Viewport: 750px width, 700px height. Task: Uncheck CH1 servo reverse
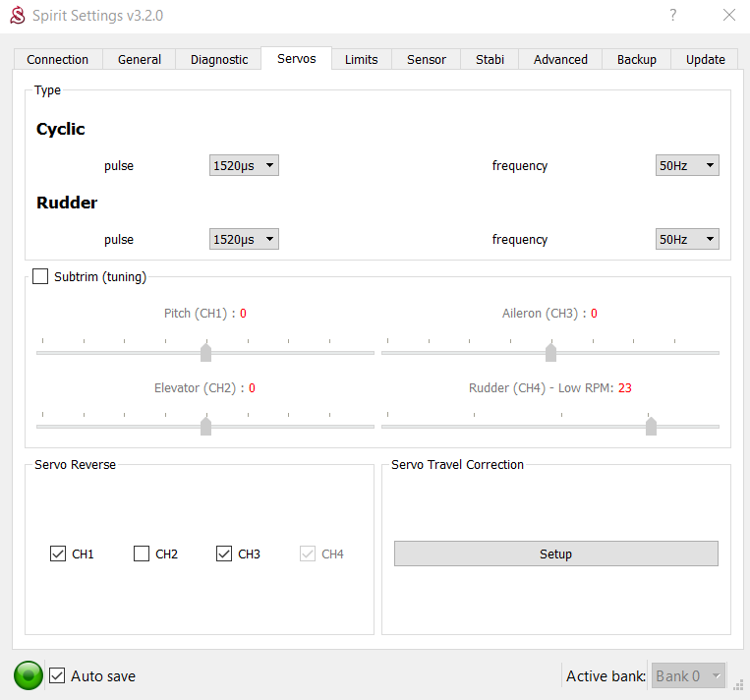(58, 554)
